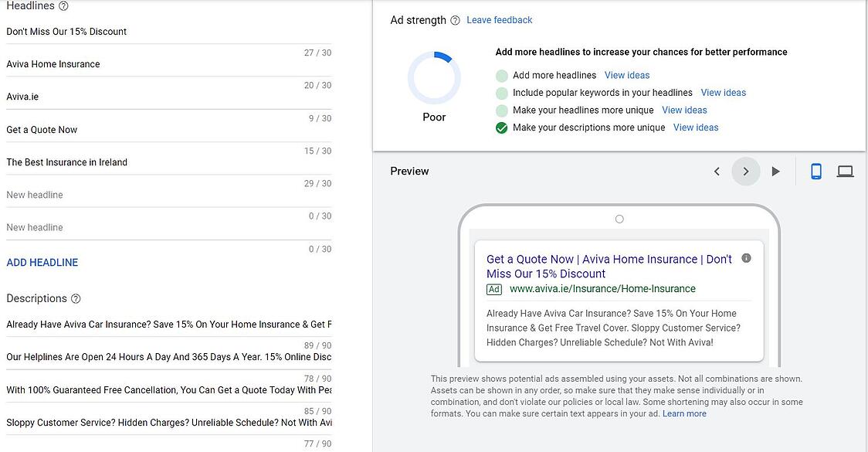Switch to mobile preview
This screenshot has height=452, width=868.
tap(816, 172)
